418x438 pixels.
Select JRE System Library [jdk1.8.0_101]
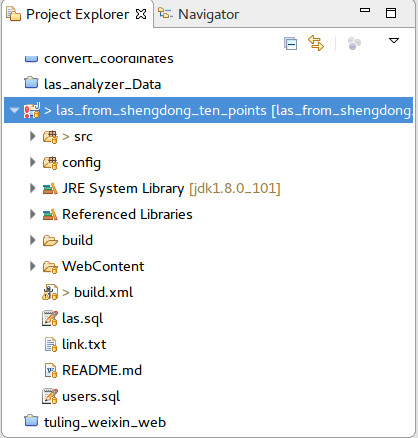pyautogui.click(x=171, y=188)
